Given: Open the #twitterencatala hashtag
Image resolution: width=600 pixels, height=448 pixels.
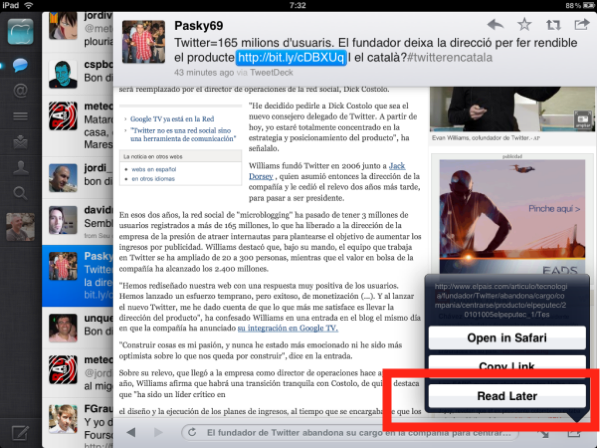Looking at the screenshot, I should 450,58.
